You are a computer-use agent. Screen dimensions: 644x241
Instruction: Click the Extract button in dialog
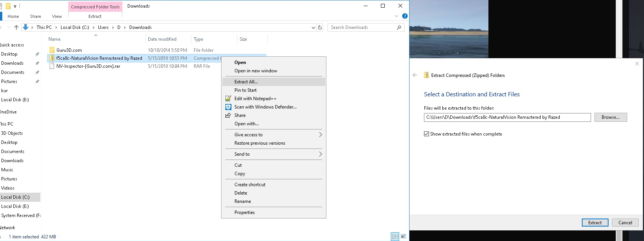pyautogui.click(x=594, y=223)
